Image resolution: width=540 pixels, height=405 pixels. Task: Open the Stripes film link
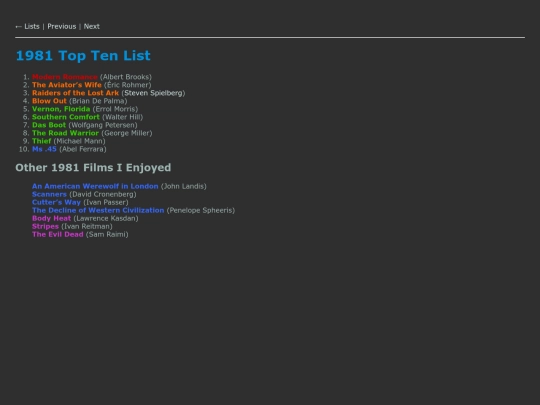45,226
